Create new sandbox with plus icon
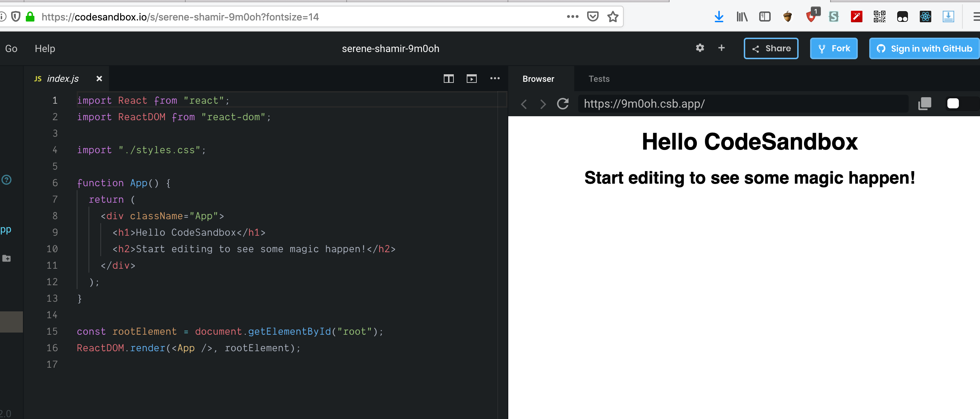980x419 pixels. [x=721, y=48]
